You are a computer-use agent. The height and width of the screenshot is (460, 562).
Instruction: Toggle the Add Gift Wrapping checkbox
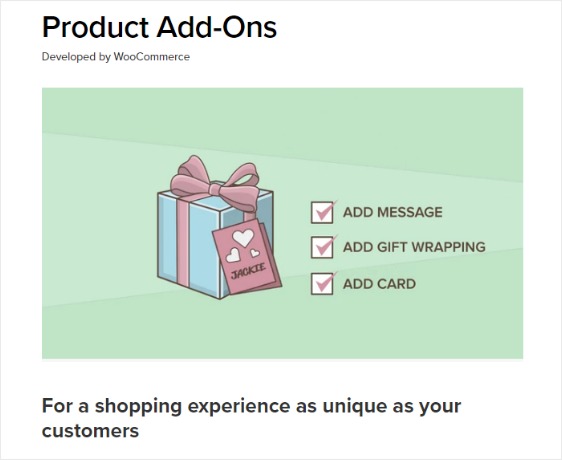point(322,247)
